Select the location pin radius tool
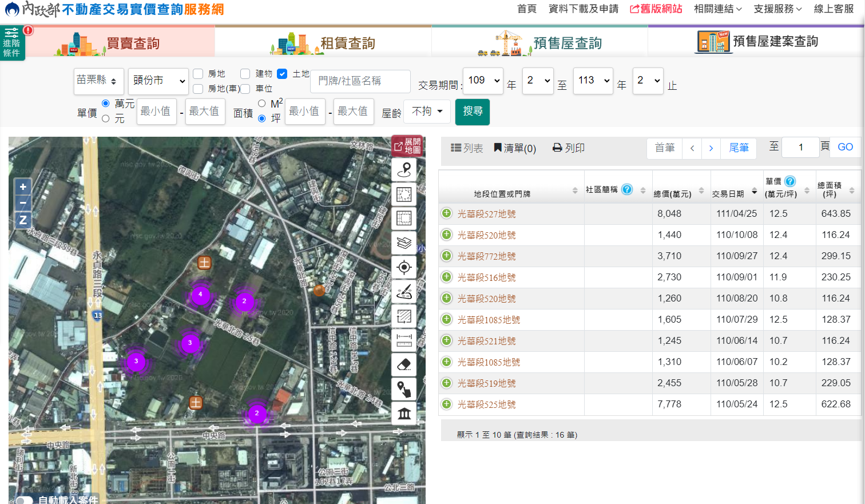Viewport: 865px width, 504px height. click(404, 170)
